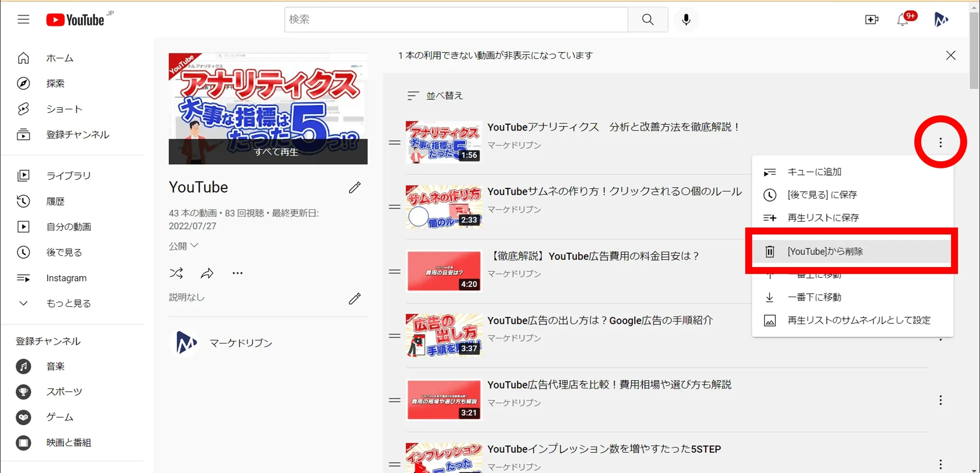Image resolution: width=980 pixels, height=473 pixels.
Task: Grab drag handle of YouTubeサムネ row
Action: click(395, 207)
